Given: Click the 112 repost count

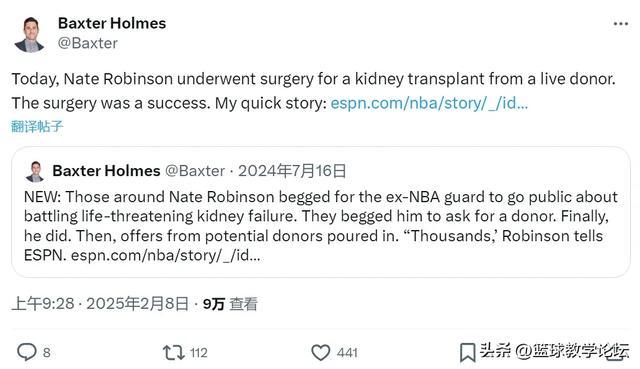Looking at the screenshot, I should (x=199, y=353).
